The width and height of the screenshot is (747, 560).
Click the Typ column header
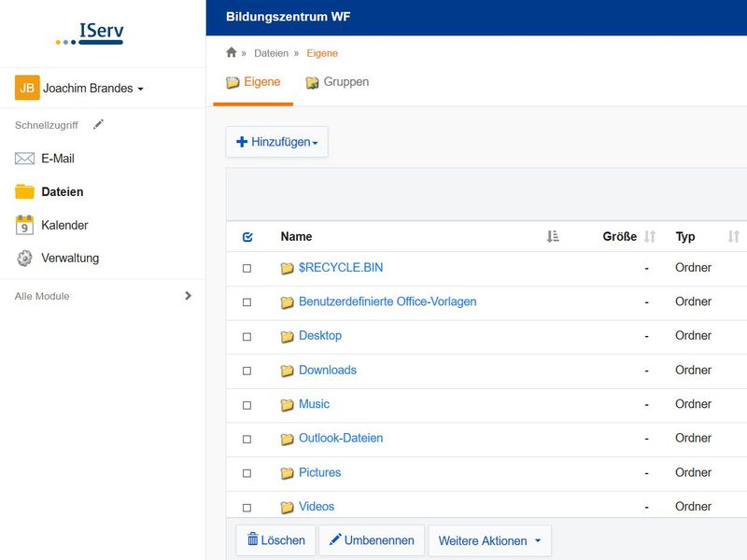[x=685, y=237]
